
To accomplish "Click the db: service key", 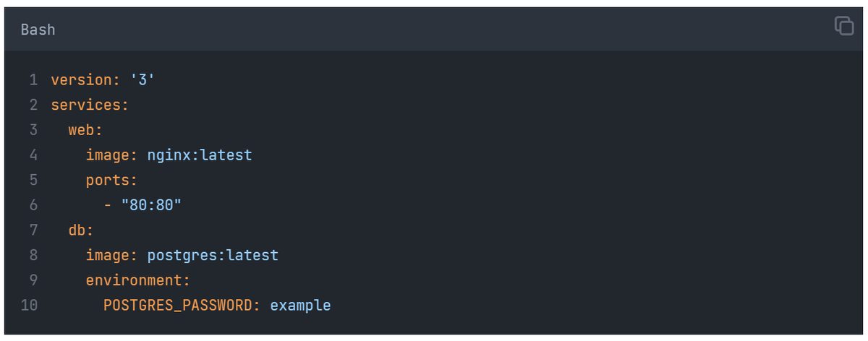I will tap(82, 230).
